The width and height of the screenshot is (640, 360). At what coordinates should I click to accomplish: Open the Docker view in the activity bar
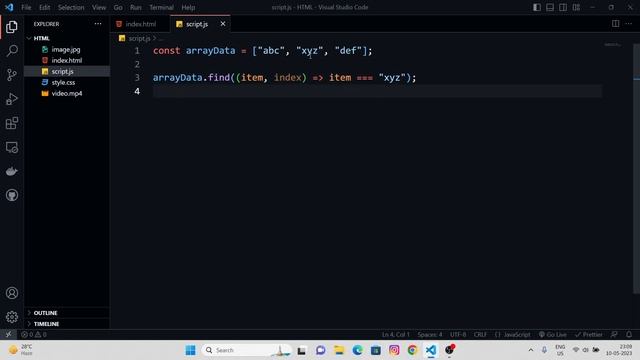coord(12,171)
